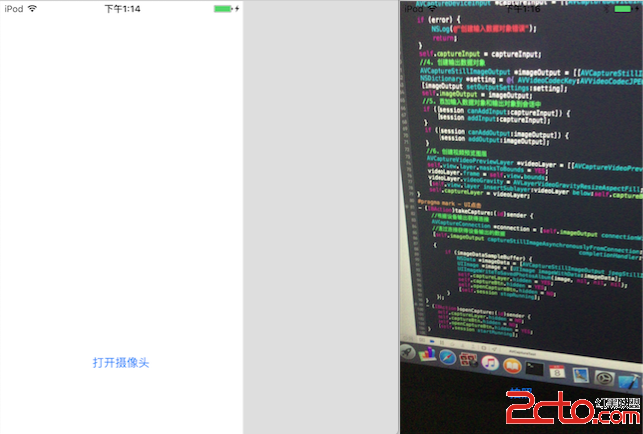Tap the 下午1:14 clock text
This screenshot has height=434, width=643.
tap(122, 9)
